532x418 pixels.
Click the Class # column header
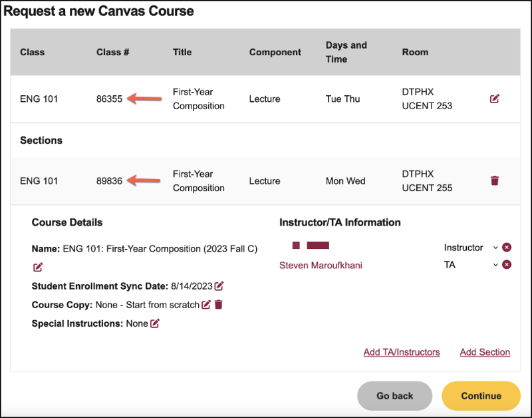[x=112, y=52]
